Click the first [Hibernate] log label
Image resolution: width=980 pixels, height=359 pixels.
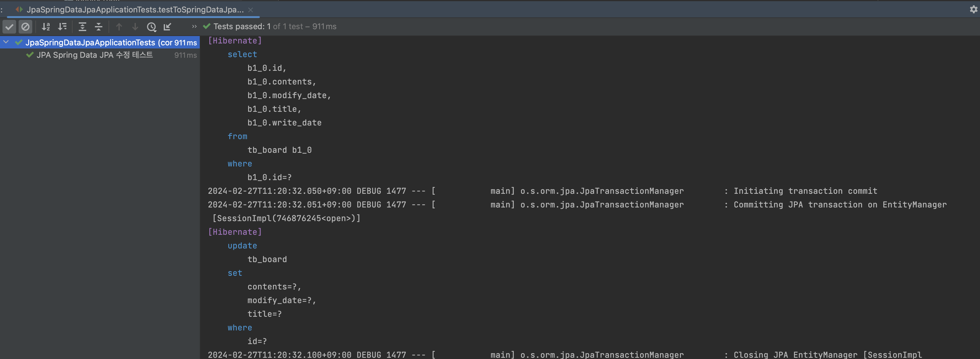point(235,41)
